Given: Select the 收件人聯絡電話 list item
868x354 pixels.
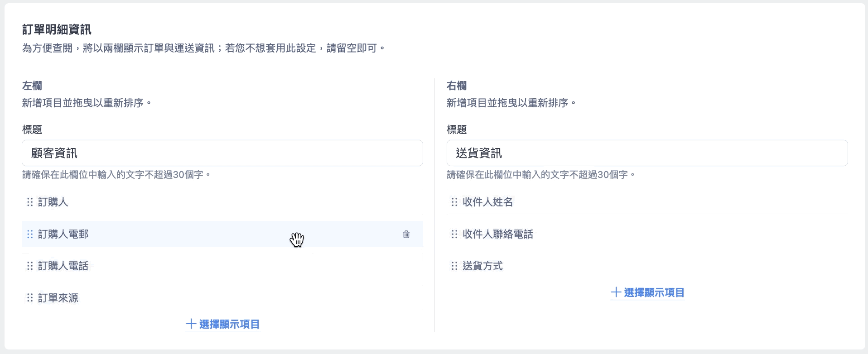Looking at the screenshot, I should (647, 234).
